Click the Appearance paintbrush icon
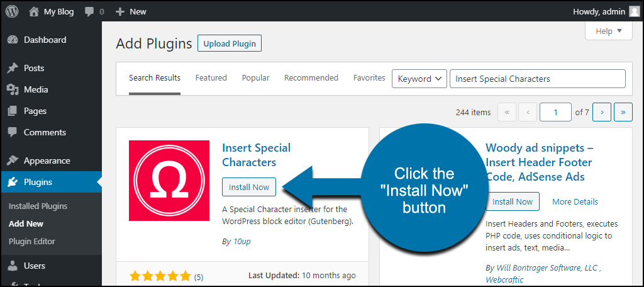 (13, 160)
